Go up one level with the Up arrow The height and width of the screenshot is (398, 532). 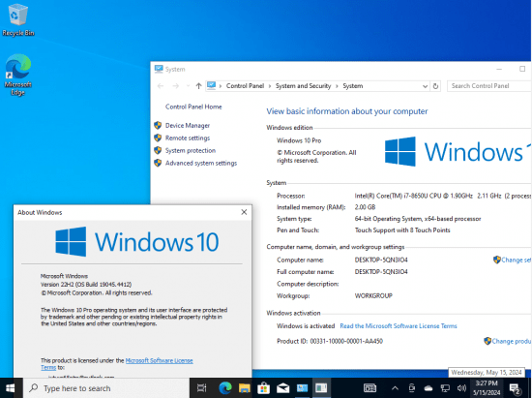point(199,86)
